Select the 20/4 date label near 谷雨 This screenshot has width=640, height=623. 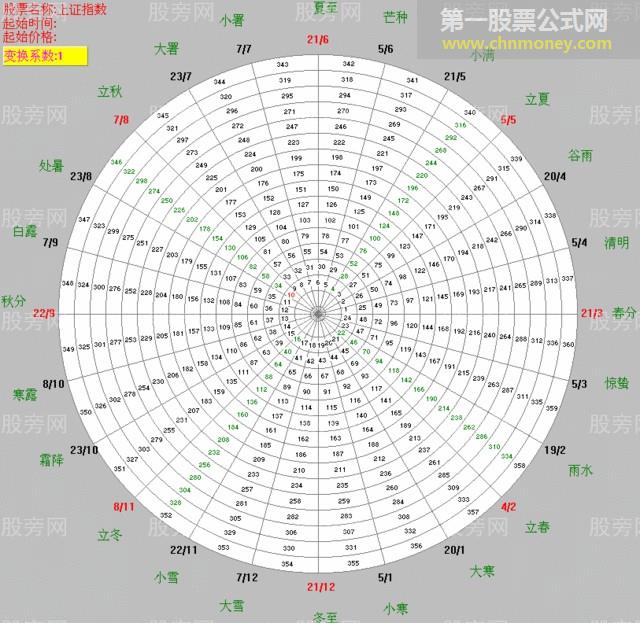click(x=555, y=177)
